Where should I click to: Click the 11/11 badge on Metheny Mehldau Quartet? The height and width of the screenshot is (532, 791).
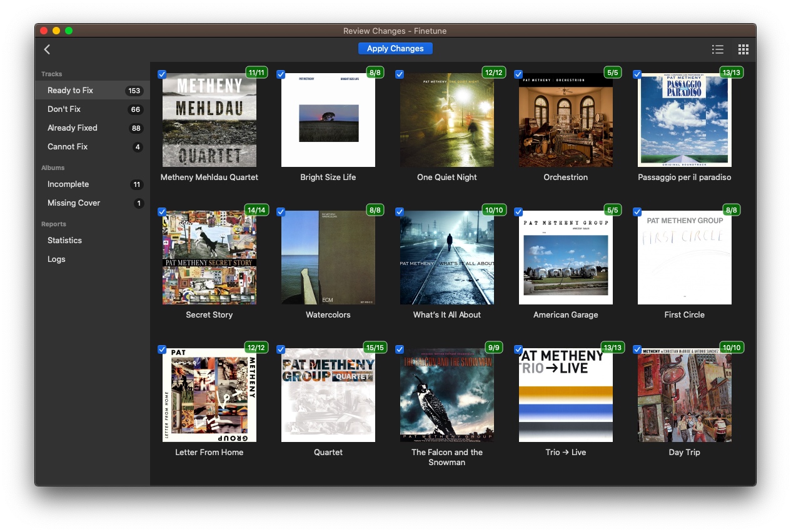coord(257,73)
